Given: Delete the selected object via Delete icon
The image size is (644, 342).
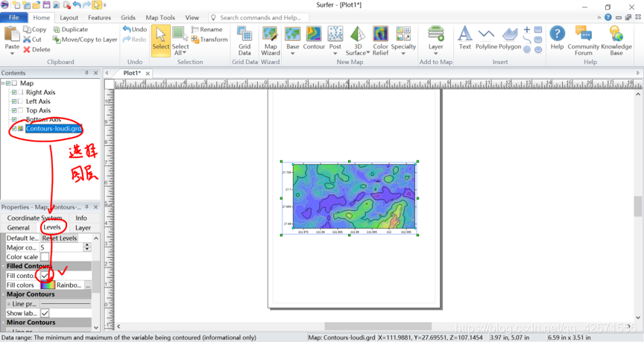Looking at the screenshot, I should pyautogui.click(x=27, y=49).
